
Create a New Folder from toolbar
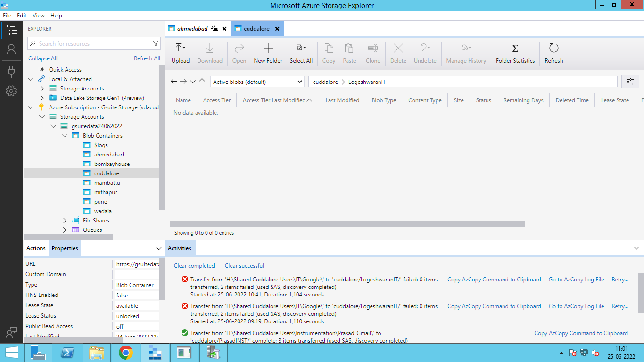click(268, 53)
